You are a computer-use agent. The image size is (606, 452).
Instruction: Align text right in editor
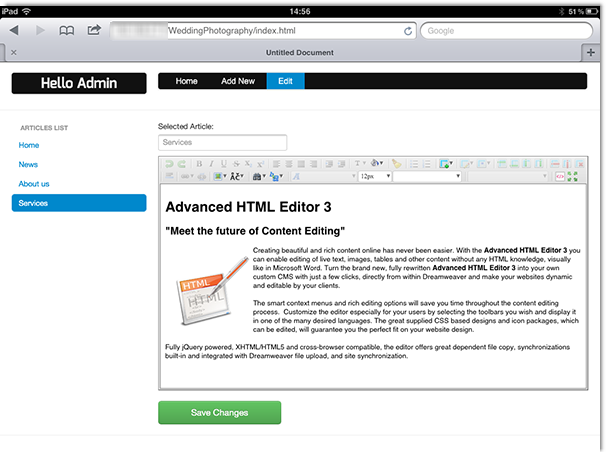313,164
